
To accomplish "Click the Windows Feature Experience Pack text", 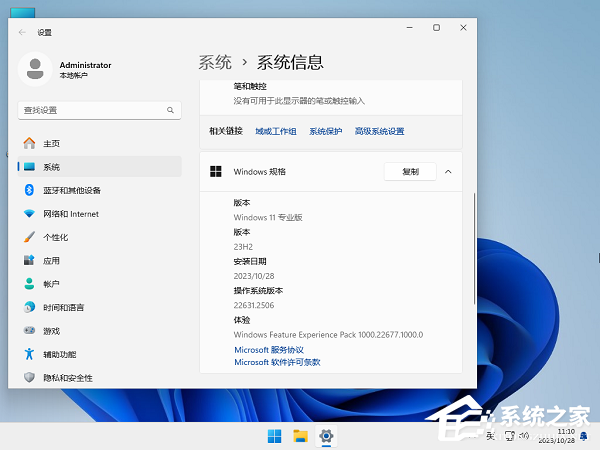I will (x=328, y=334).
